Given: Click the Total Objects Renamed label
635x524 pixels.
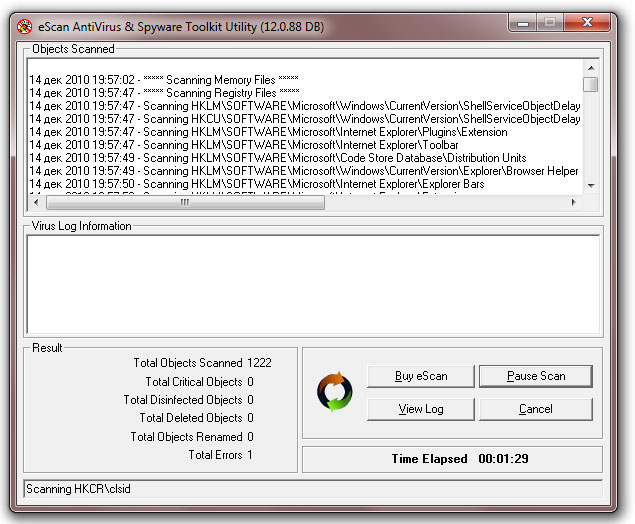Looking at the screenshot, I should (187, 437).
